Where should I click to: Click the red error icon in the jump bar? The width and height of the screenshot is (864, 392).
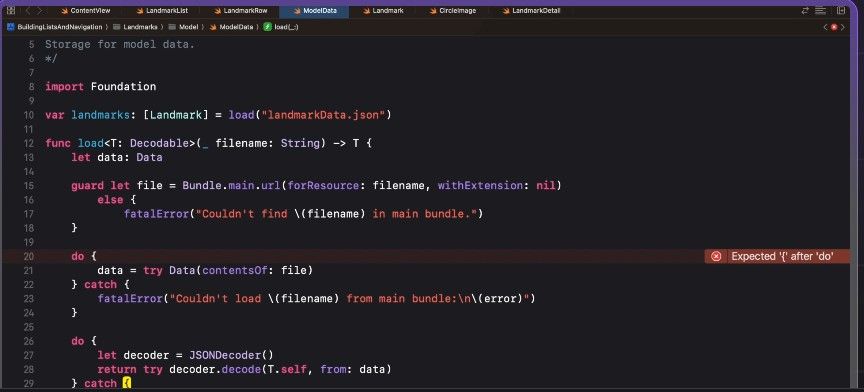pyautogui.click(x=834, y=26)
